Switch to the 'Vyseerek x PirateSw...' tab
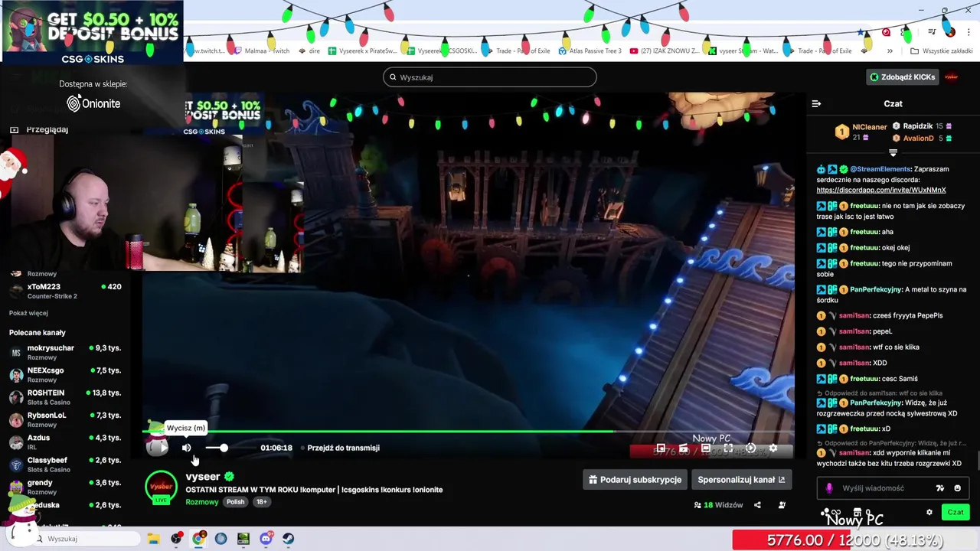The image size is (980, 551). (x=363, y=51)
